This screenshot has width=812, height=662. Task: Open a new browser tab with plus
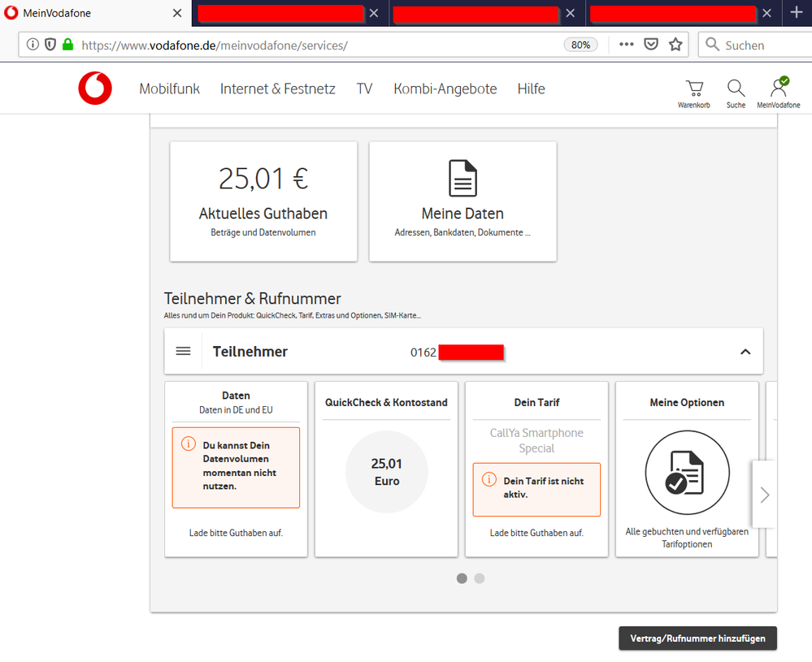pos(797,12)
